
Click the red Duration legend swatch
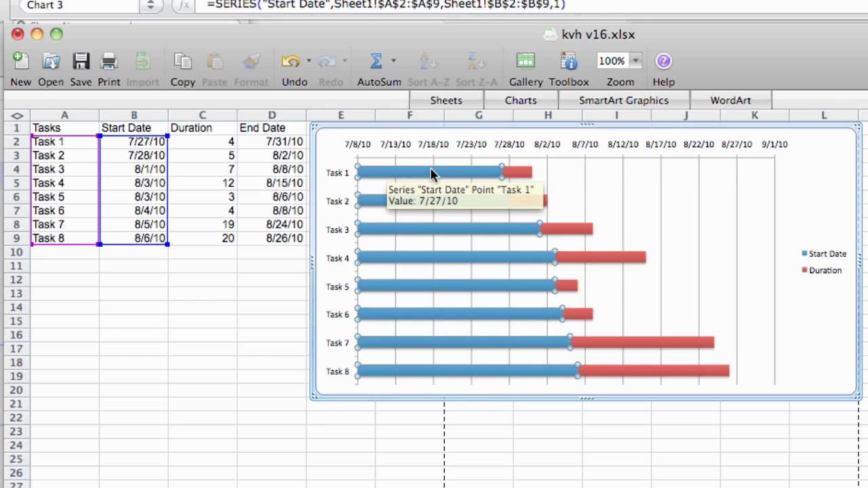tap(805, 270)
